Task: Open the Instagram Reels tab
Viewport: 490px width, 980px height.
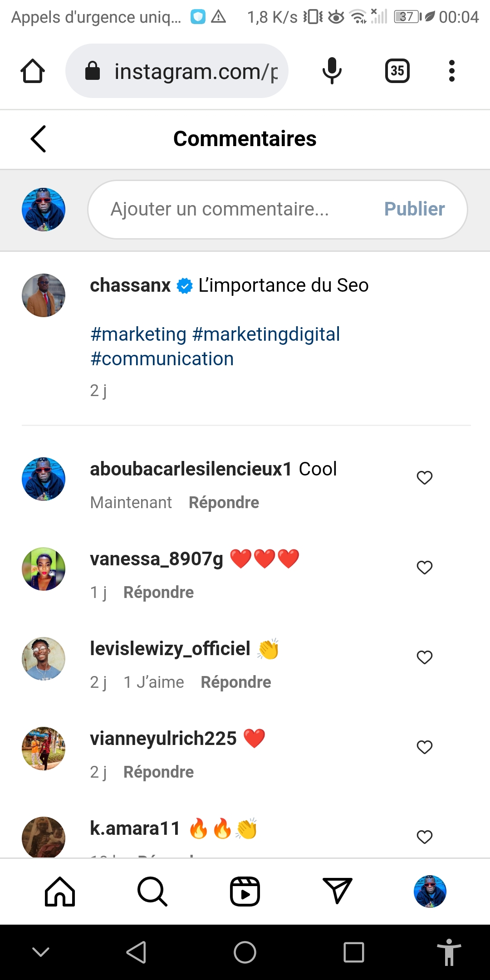Action: click(x=245, y=892)
